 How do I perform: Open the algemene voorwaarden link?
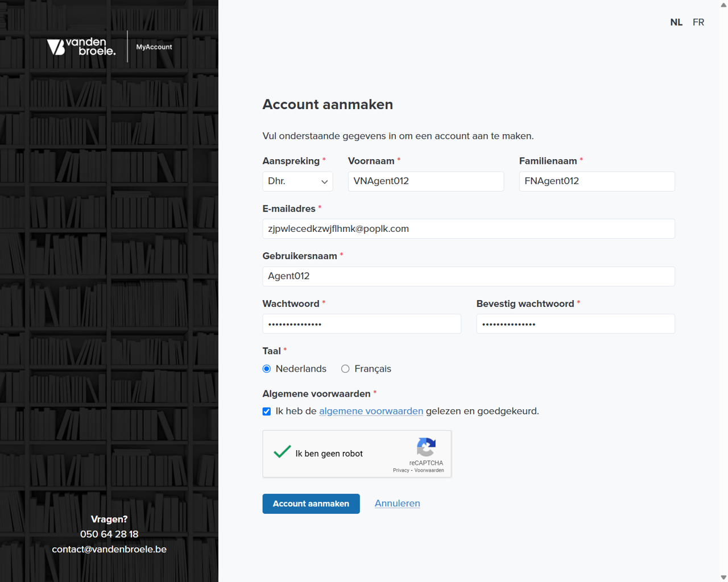pyautogui.click(x=371, y=411)
